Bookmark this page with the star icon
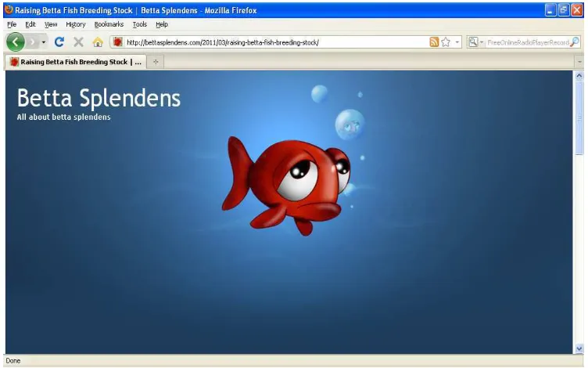The width and height of the screenshot is (588, 368). (x=446, y=42)
